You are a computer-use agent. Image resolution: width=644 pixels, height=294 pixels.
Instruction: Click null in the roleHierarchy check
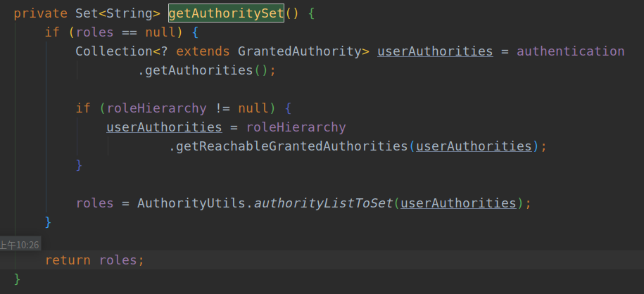[253, 108]
